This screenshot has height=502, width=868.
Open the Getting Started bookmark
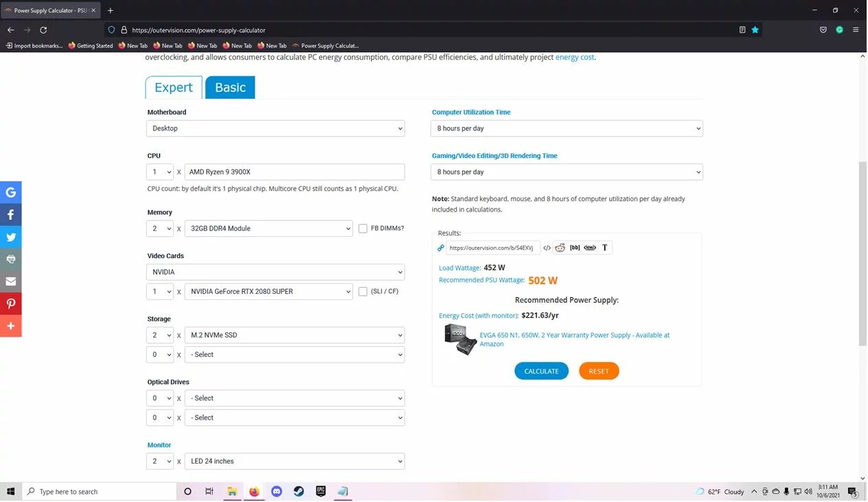coord(91,46)
